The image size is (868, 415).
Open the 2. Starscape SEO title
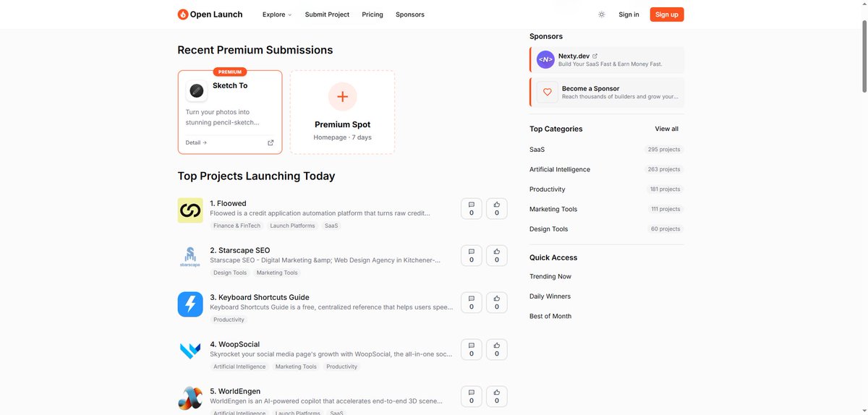point(239,250)
